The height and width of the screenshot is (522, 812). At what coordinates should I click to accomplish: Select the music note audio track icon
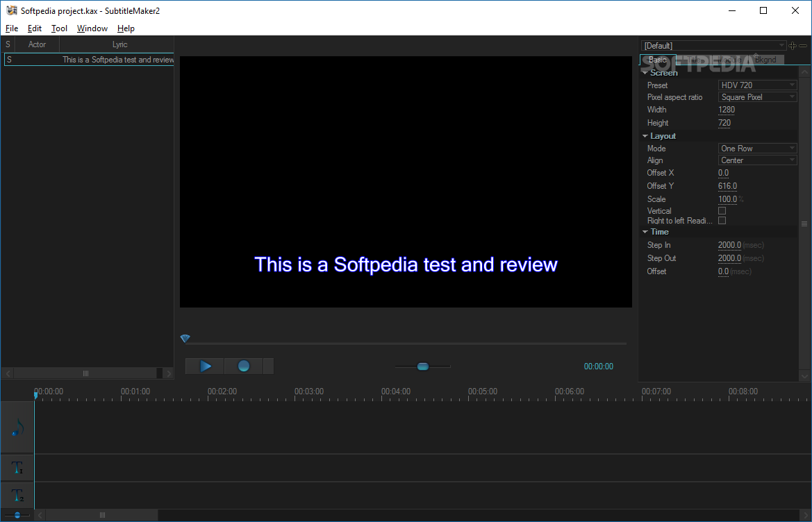click(x=17, y=428)
